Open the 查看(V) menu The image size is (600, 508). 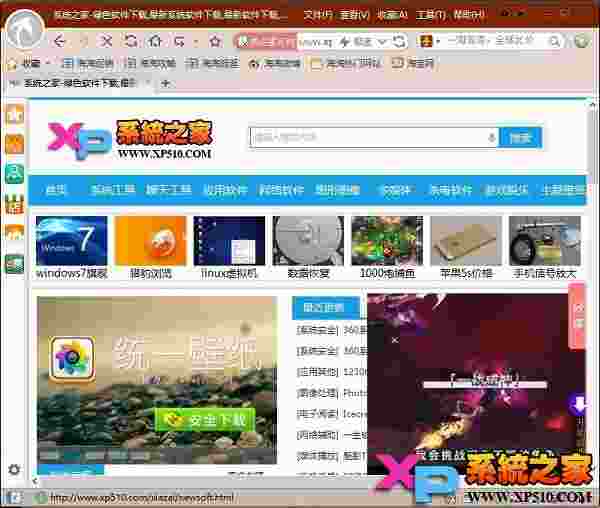pyautogui.click(x=354, y=15)
